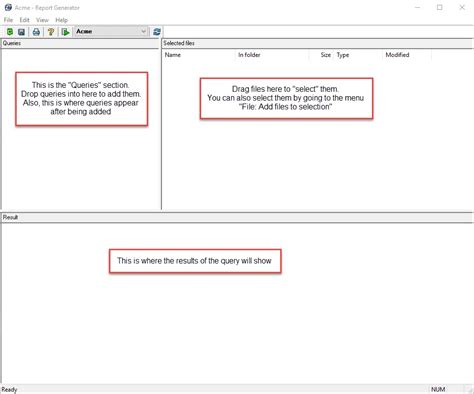Run the query with green play icon
474x394 pixels.
pos(65,32)
